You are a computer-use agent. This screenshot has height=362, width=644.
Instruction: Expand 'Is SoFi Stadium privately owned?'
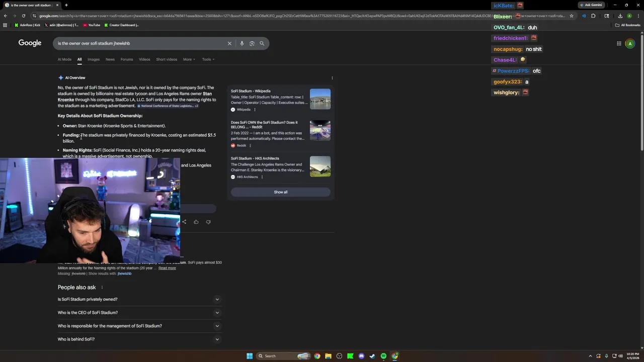[x=139, y=299]
